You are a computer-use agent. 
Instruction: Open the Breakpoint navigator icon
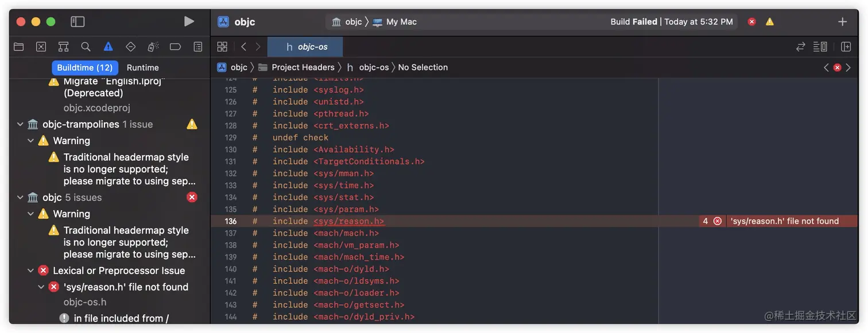175,47
